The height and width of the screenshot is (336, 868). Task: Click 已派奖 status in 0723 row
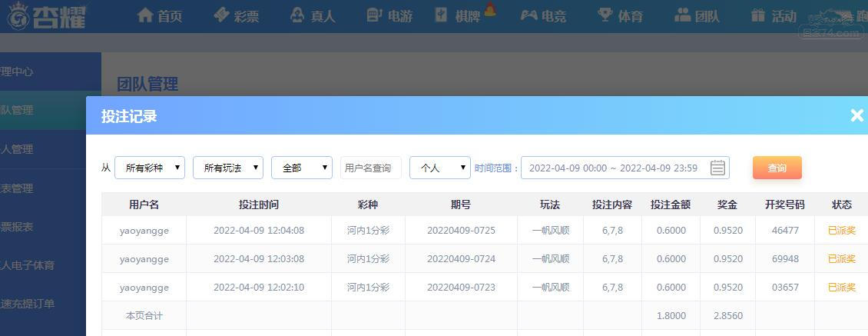[841, 288]
